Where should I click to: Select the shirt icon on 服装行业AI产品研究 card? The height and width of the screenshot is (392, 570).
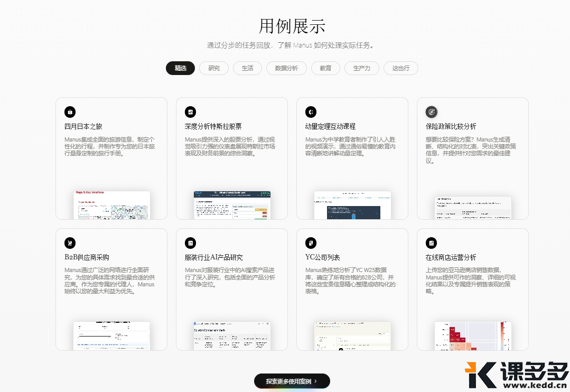tap(191, 243)
